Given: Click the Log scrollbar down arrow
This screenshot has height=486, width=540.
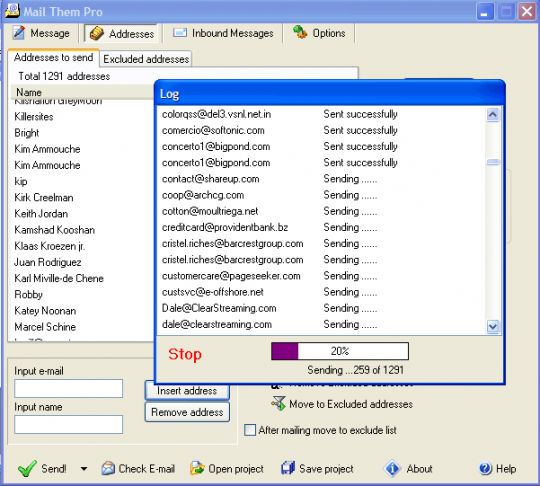Looking at the screenshot, I should tap(493, 326).
